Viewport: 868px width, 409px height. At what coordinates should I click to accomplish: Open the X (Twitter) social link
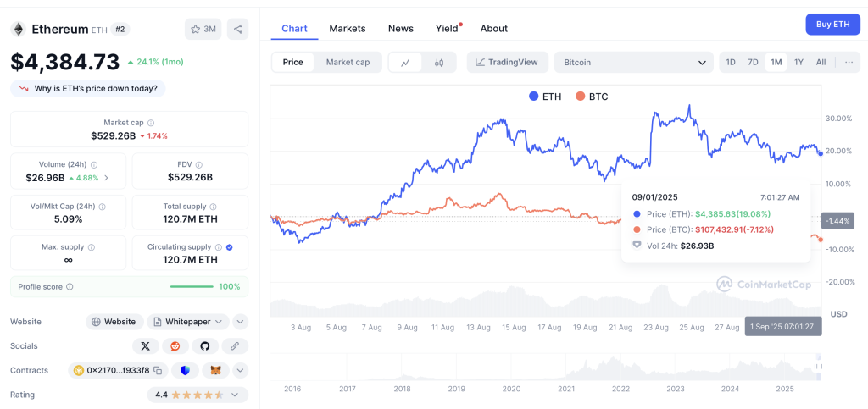tap(146, 346)
